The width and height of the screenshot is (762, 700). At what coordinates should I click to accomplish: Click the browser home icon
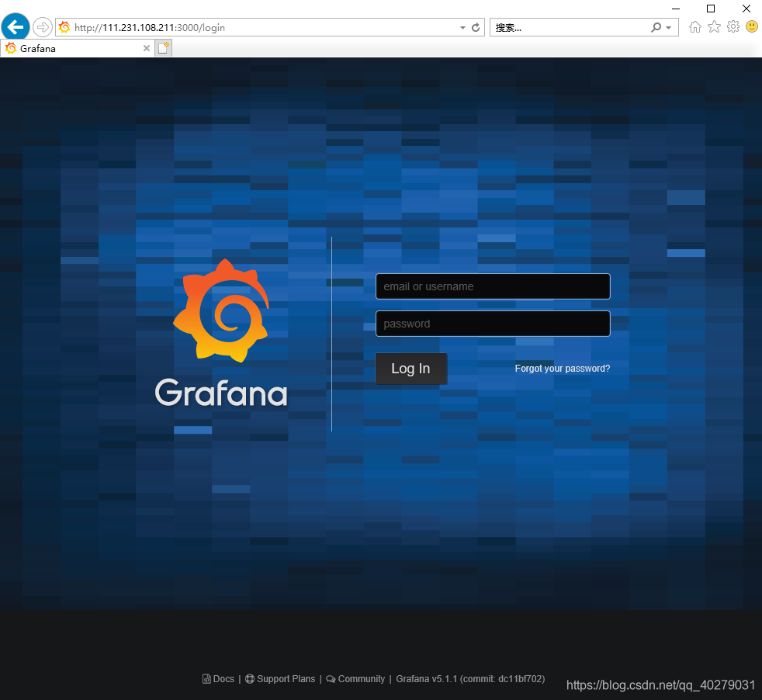[695, 26]
